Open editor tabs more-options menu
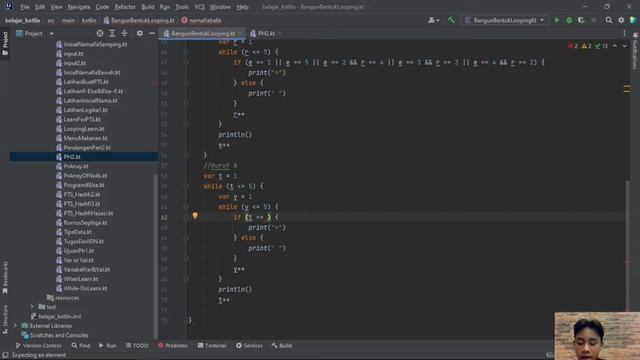Viewport: 640px width, 360px height. (624, 33)
